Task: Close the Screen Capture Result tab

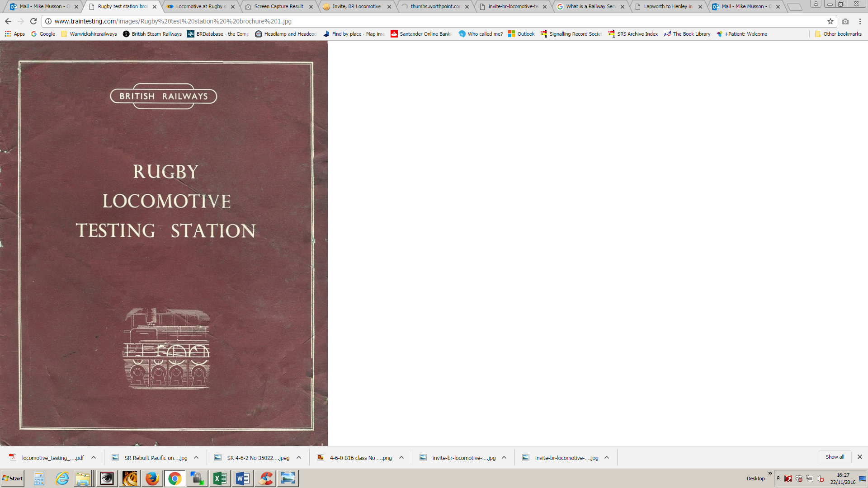Action: pyautogui.click(x=311, y=7)
